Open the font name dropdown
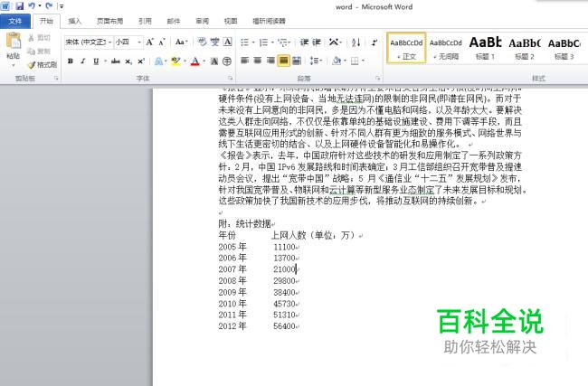588x386 pixels. [x=110, y=42]
